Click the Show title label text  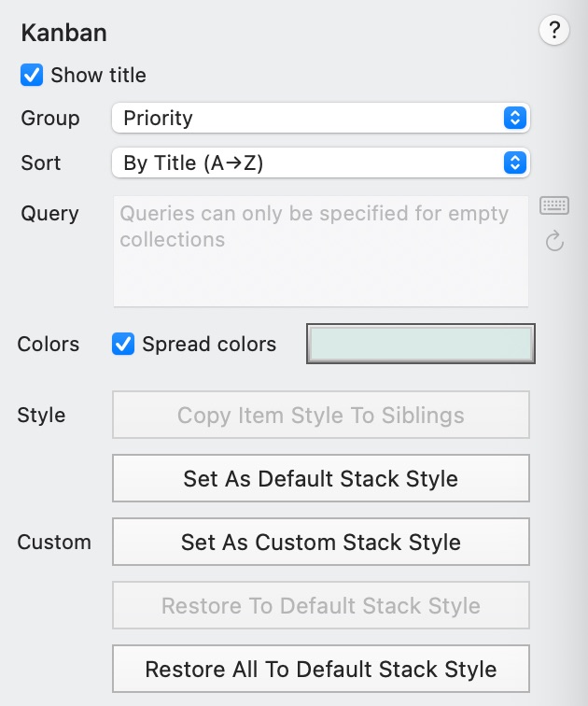click(x=99, y=75)
